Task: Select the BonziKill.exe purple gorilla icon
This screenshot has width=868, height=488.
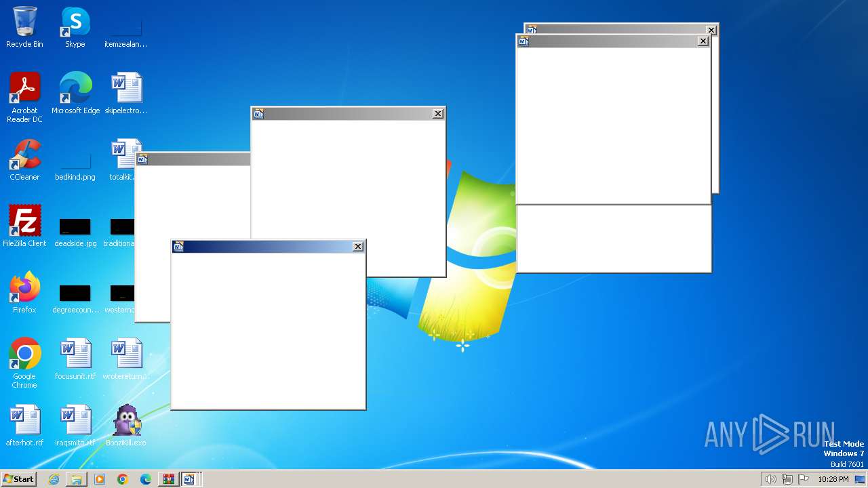Action: tap(126, 426)
